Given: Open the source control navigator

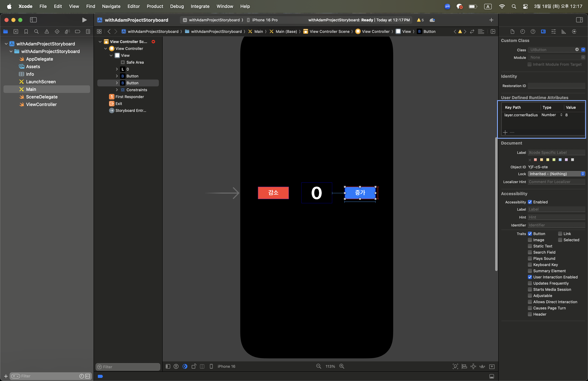Looking at the screenshot, I should tap(16, 31).
